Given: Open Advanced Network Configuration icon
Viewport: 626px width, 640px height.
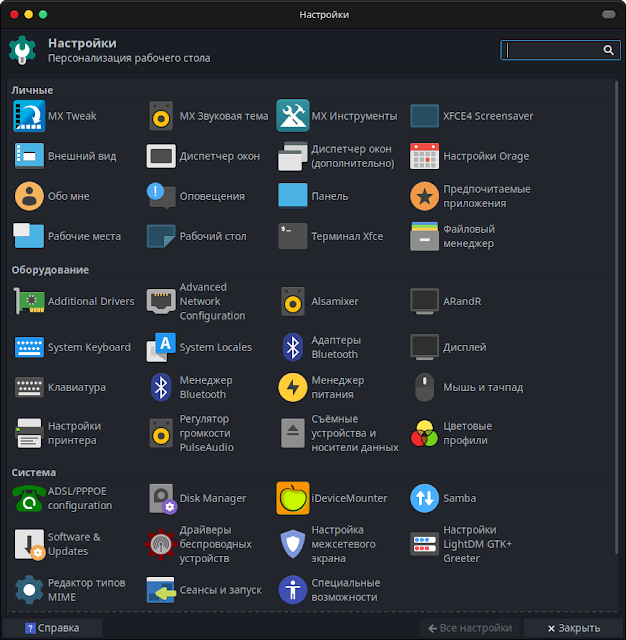Looking at the screenshot, I should pyautogui.click(x=161, y=301).
